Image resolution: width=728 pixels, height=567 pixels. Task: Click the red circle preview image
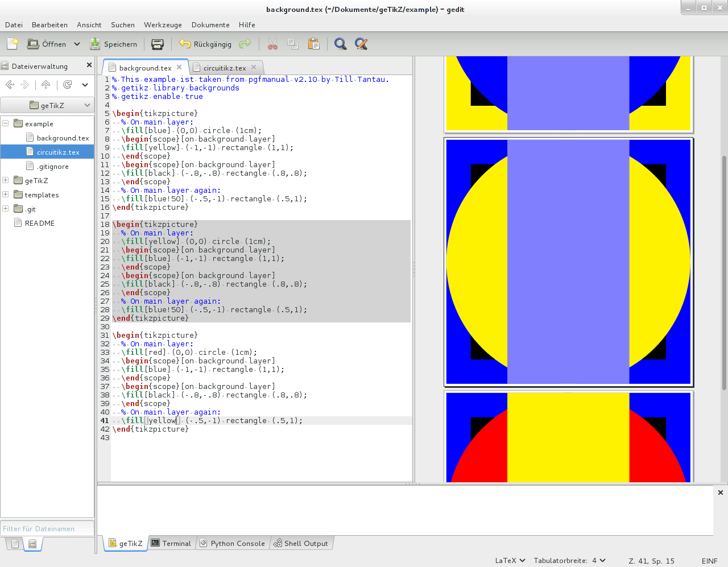[x=568, y=437]
